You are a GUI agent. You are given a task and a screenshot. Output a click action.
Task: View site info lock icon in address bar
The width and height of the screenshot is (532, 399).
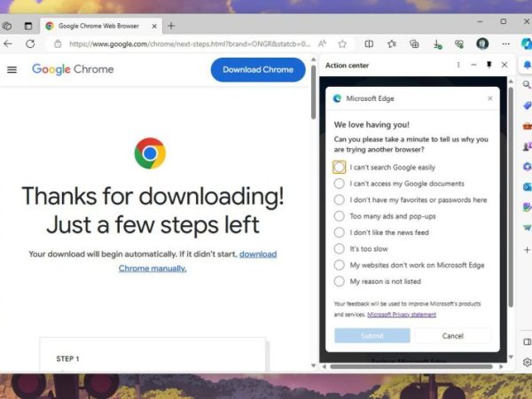[x=58, y=43]
